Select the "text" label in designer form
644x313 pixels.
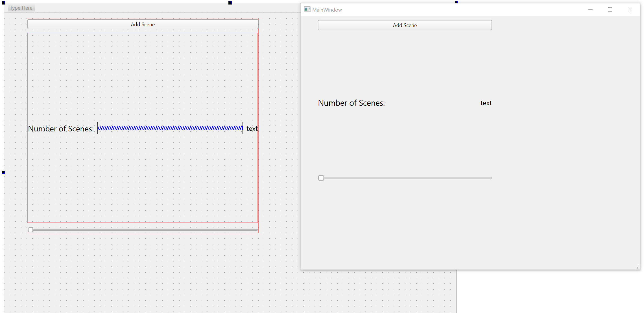click(252, 129)
